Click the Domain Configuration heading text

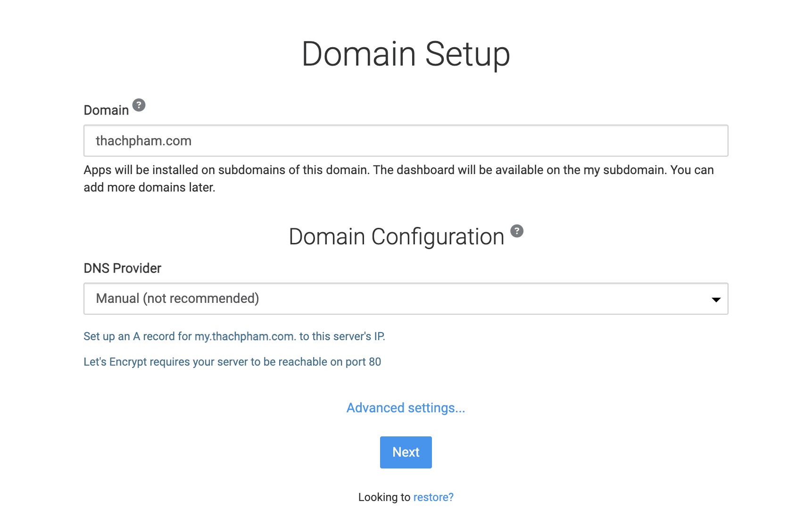396,237
